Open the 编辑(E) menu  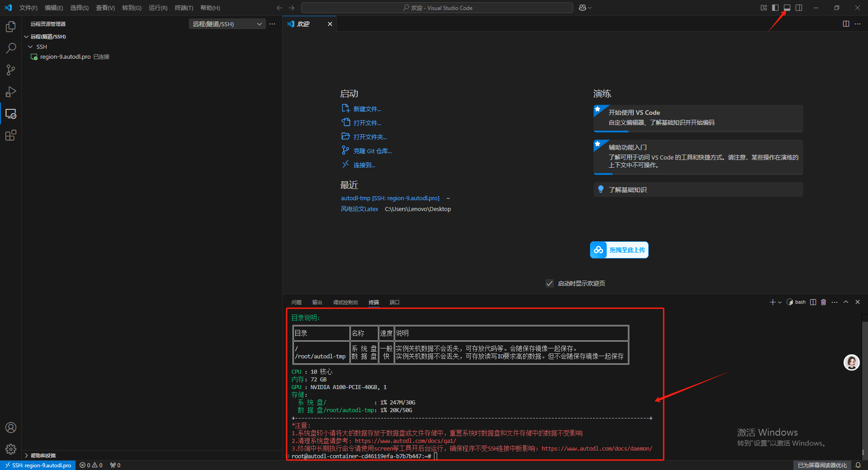pos(54,8)
